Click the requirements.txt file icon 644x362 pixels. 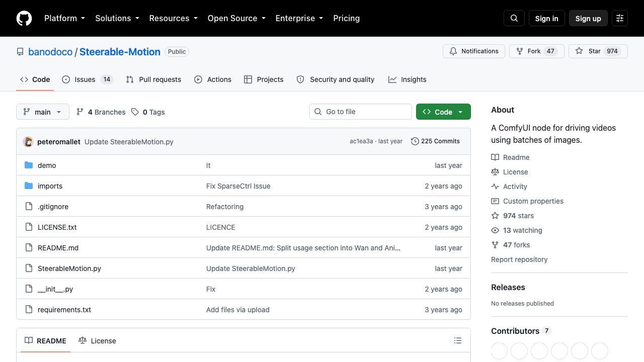pyautogui.click(x=29, y=310)
